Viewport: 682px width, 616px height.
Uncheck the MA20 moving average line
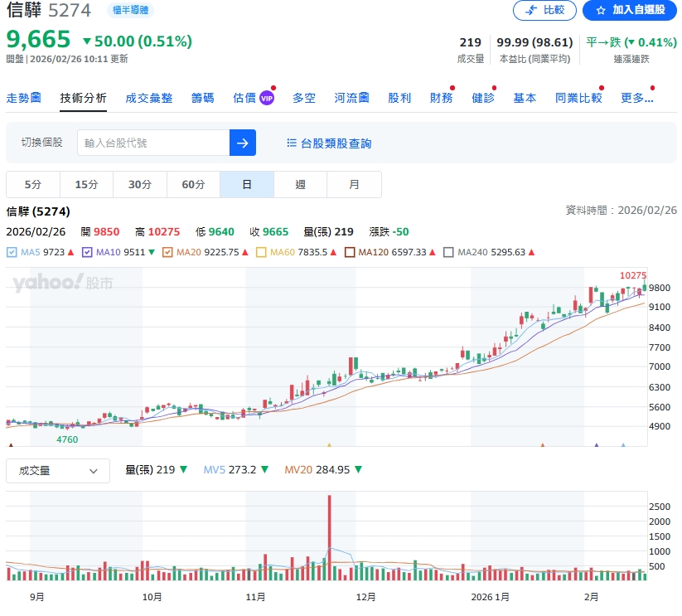168,252
